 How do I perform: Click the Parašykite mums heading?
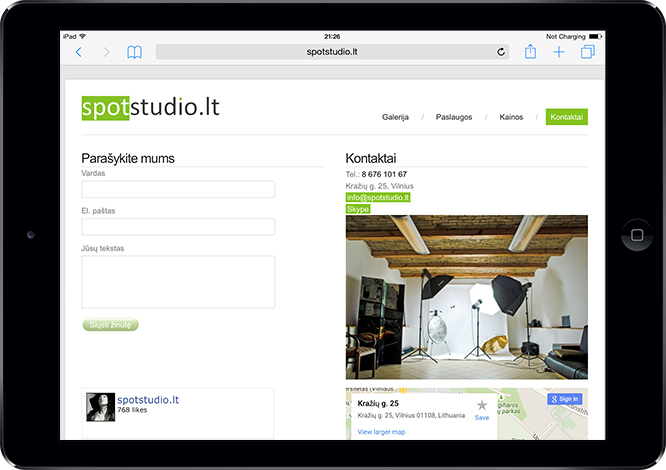(x=128, y=159)
